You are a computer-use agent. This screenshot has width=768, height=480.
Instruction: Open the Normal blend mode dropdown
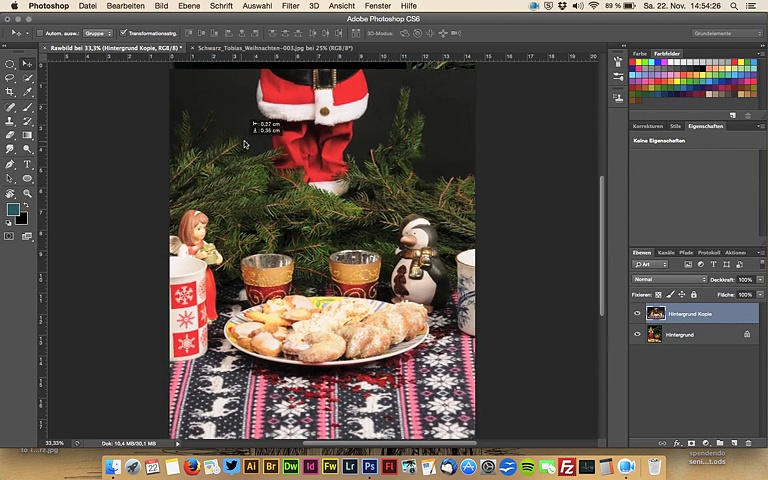point(668,279)
